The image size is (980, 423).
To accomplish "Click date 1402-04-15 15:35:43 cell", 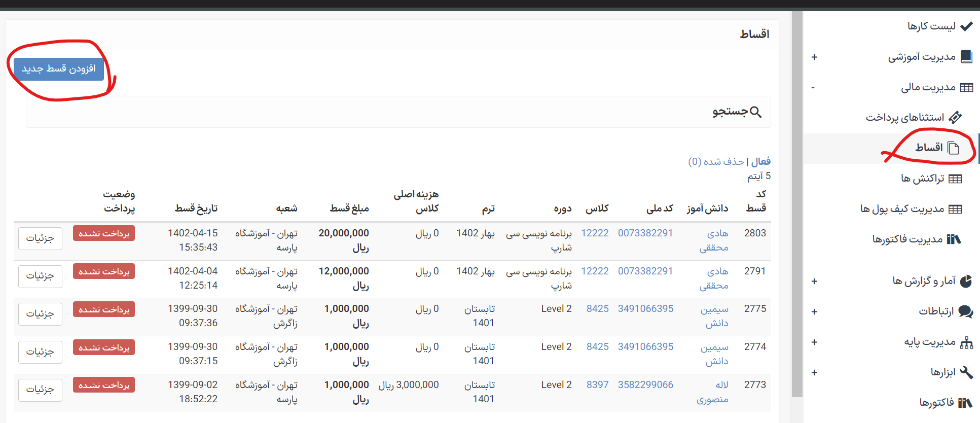I will pos(193,240).
